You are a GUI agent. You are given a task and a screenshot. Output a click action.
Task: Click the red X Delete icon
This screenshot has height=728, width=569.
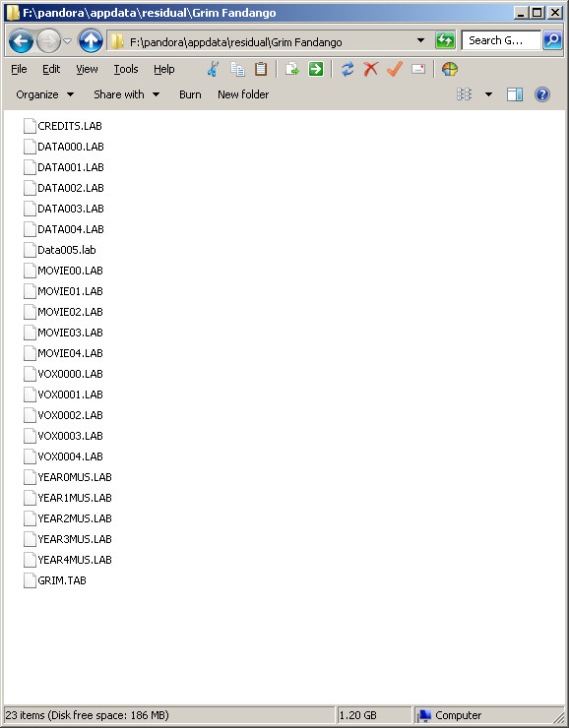371,69
